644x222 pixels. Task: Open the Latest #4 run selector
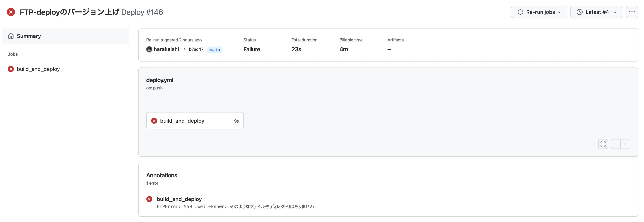(x=597, y=12)
